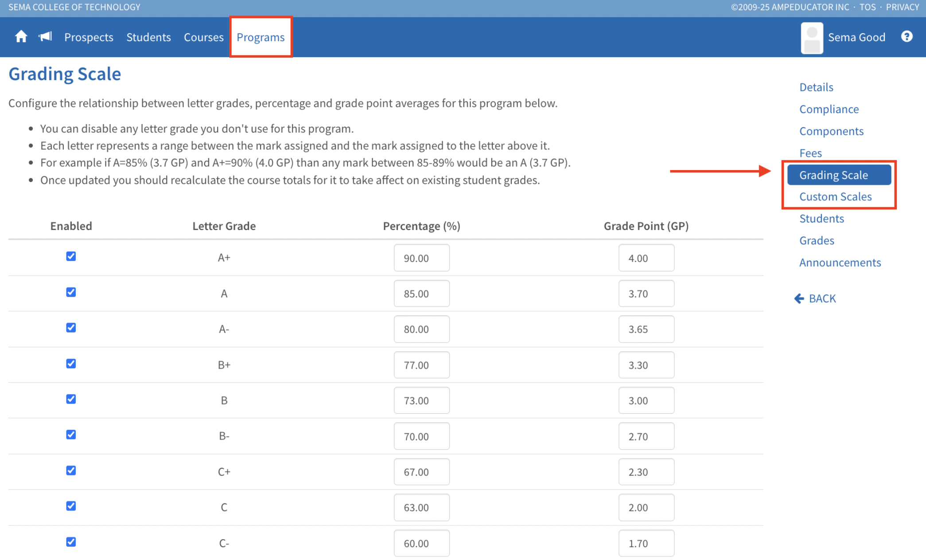926x560 pixels.
Task: Toggle the C- enabled checkbox
Action: (71, 542)
